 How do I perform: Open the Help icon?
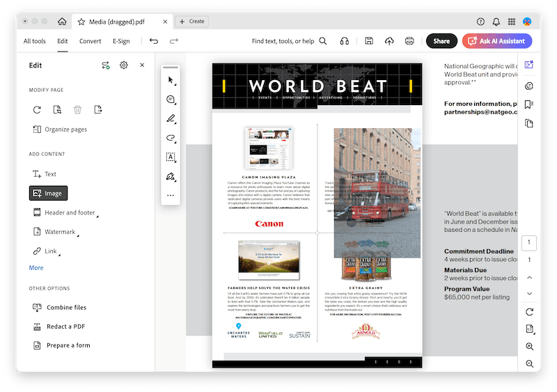(x=480, y=22)
